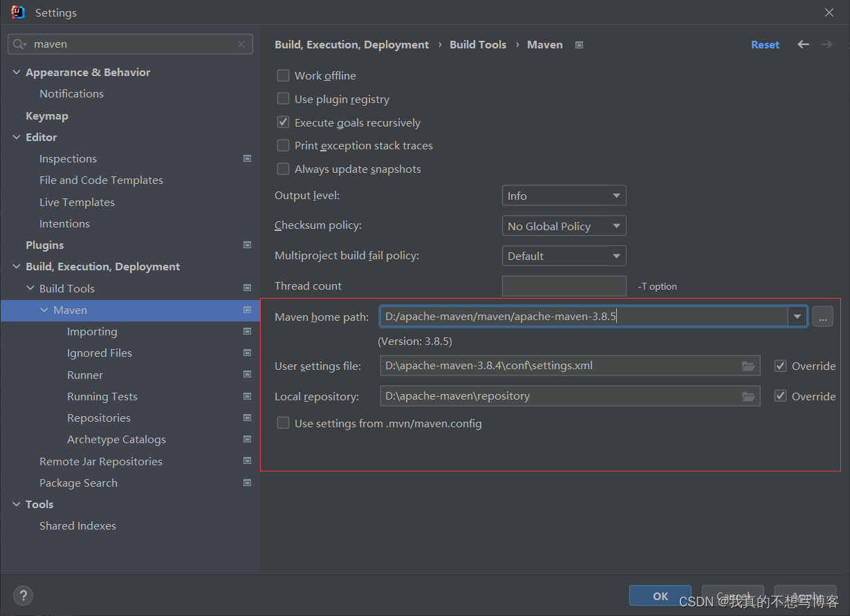
Task: Clear the maven search text
Action: (x=241, y=44)
